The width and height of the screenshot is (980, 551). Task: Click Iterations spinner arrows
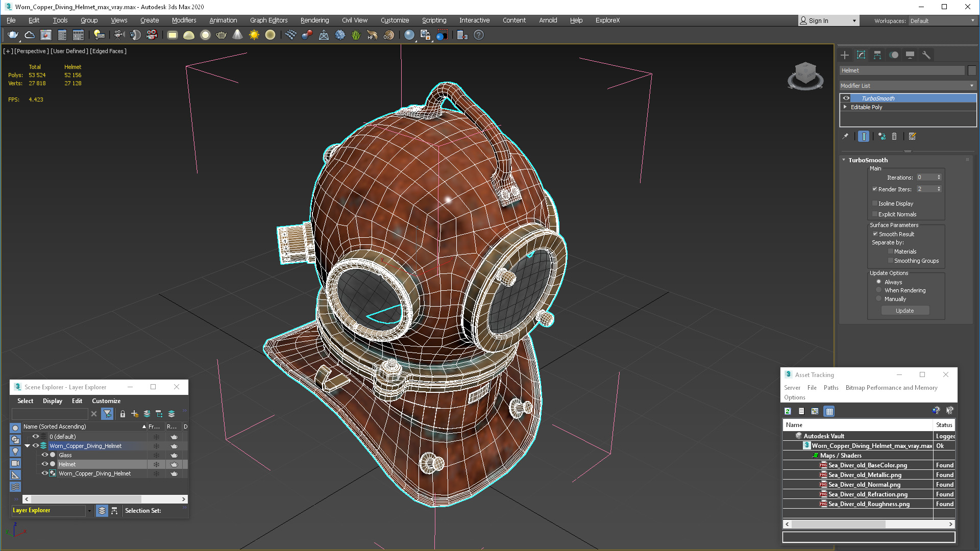(939, 177)
